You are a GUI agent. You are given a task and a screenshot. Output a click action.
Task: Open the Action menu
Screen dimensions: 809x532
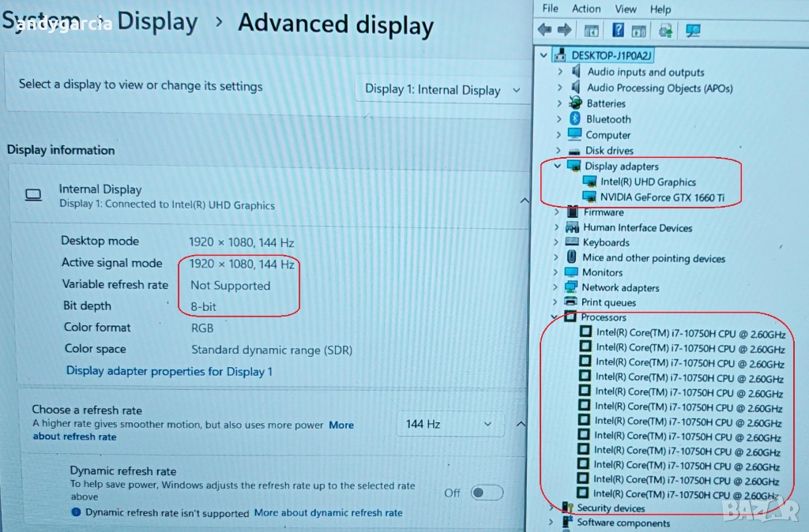(586, 9)
